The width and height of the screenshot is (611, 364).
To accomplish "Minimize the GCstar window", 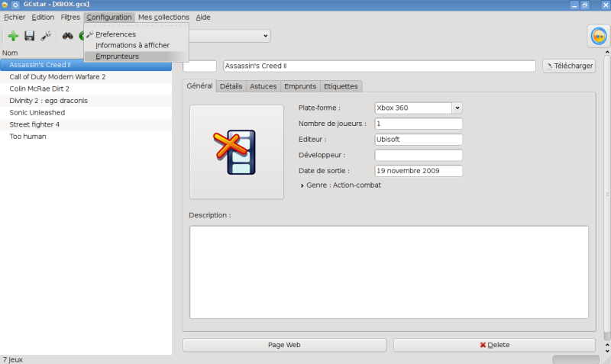I will [x=574, y=5].
